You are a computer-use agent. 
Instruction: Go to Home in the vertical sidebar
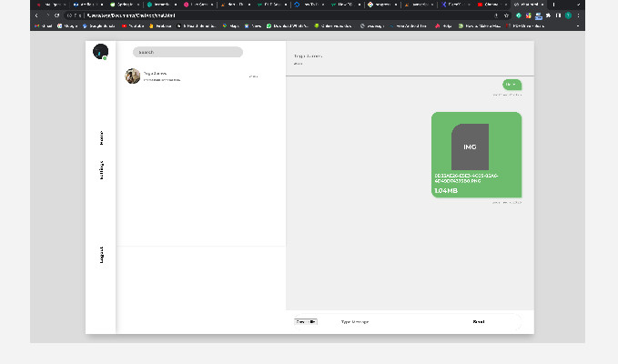coord(101,138)
